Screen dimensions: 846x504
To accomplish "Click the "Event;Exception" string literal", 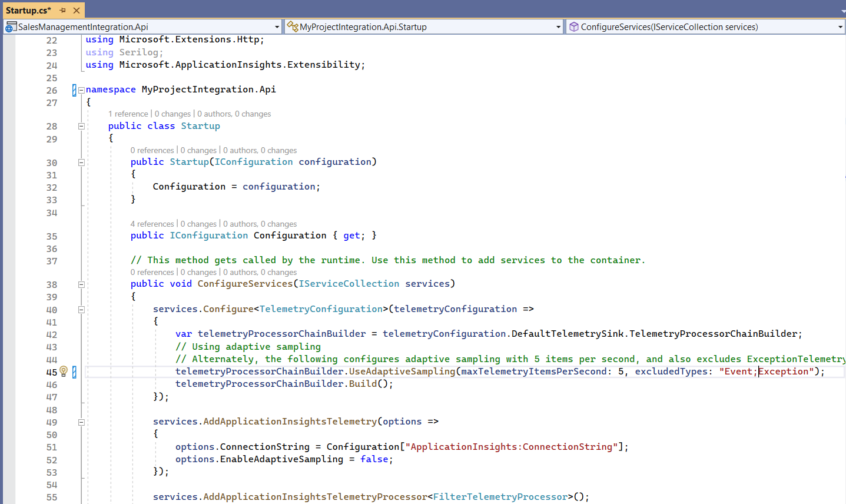I will tap(767, 372).
